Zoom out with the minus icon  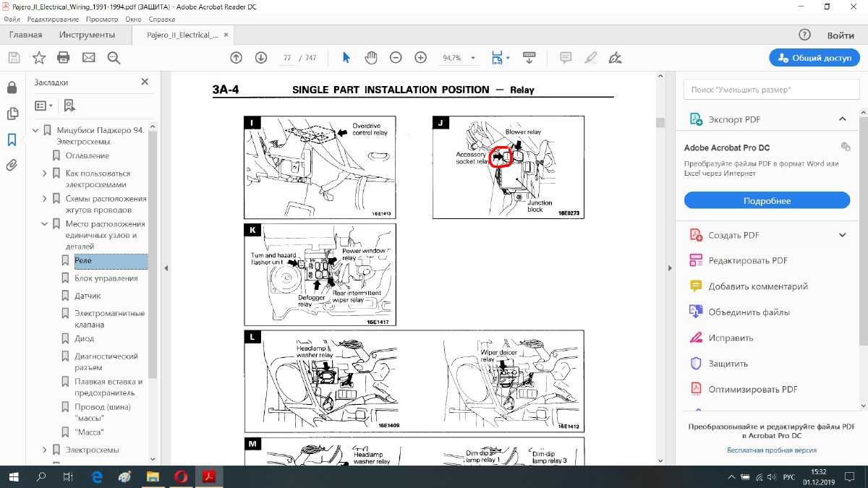coord(396,58)
